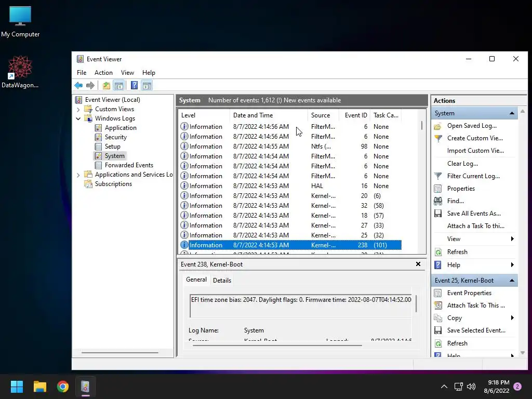The width and height of the screenshot is (532, 399).
Task: Click the Create Custom View funnel icon
Action: [438, 138]
